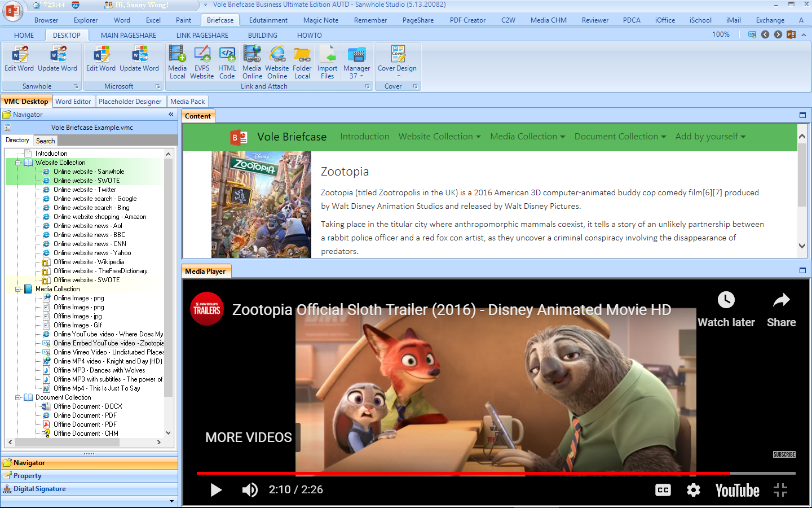The image size is (812, 508).
Task: Open the Word Editor tab
Action: point(73,102)
